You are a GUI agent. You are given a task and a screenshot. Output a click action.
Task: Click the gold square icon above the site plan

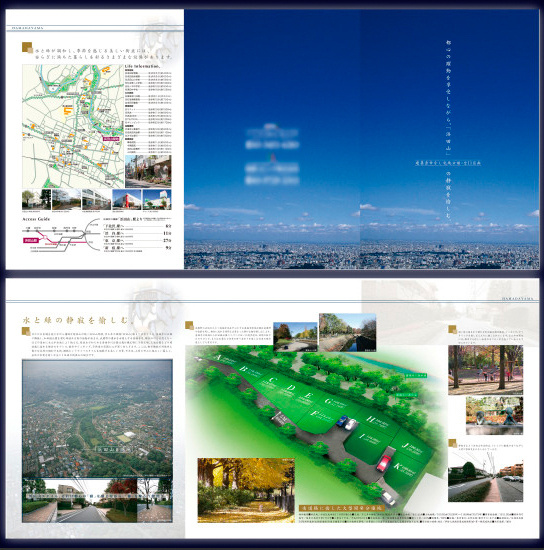[189, 325]
